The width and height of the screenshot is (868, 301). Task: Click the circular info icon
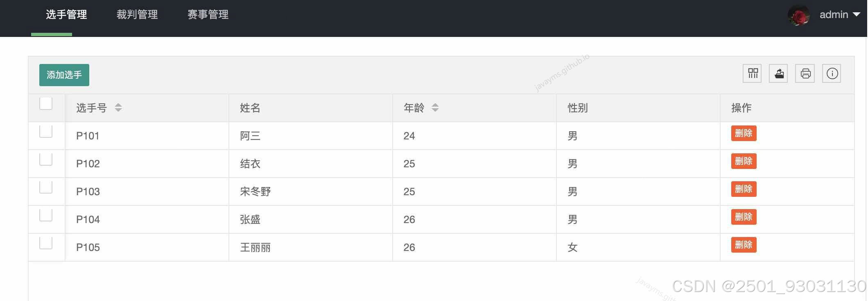coord(832,73)
